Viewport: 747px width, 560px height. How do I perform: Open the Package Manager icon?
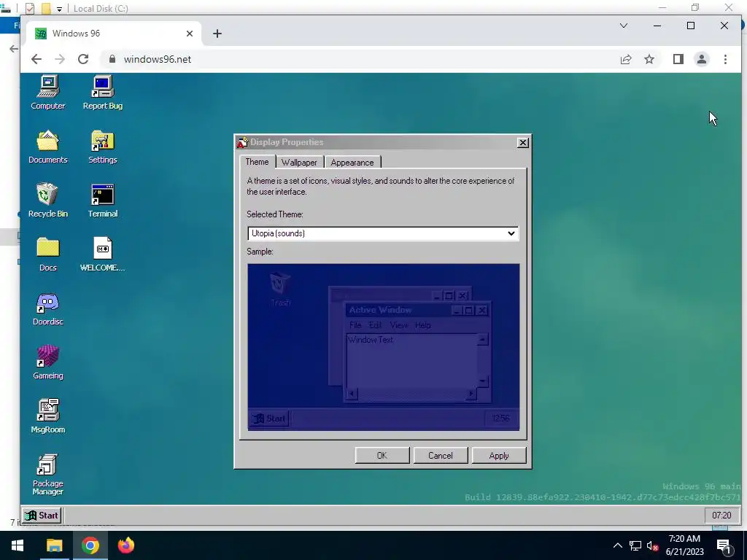pyautogui.click(x=47, y=474)
